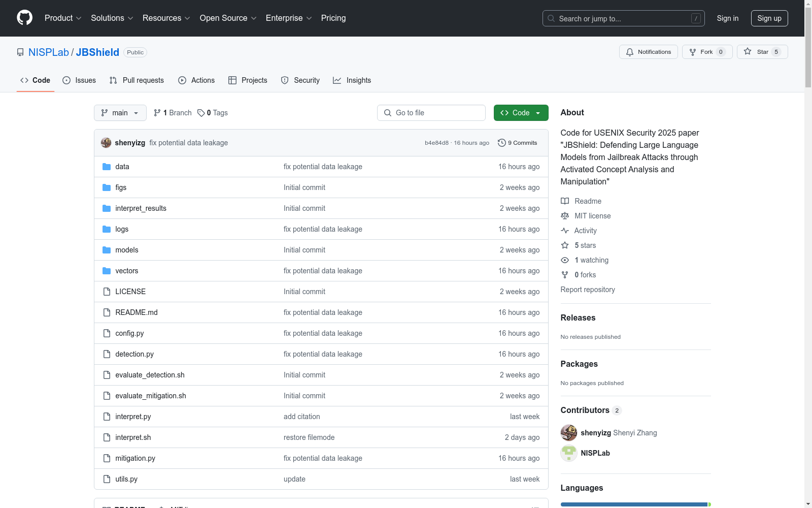812x508 pixels.
Task: Switch to the Actions tab
Action: point(196,80)
